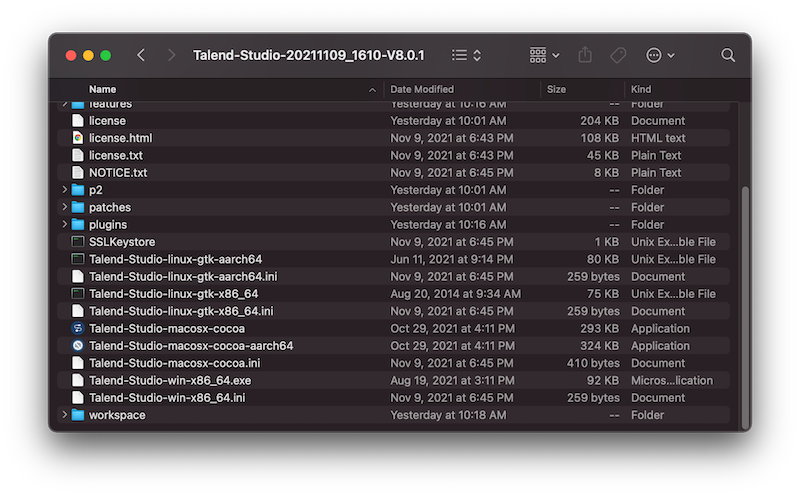Viewport: 800px width, 496px height.
Task: Open the Share toolbar icon
Action: point(586,55)
